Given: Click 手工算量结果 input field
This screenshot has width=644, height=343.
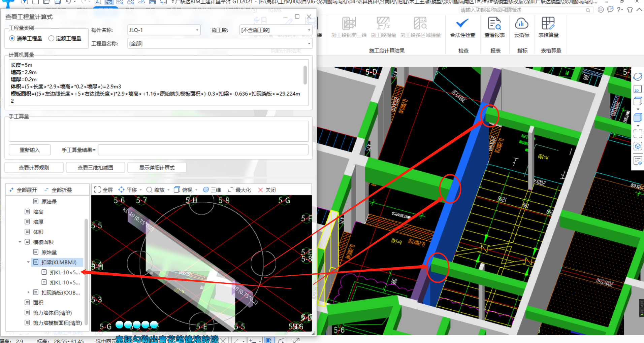Looking at the screenshot, I should 203,150.
